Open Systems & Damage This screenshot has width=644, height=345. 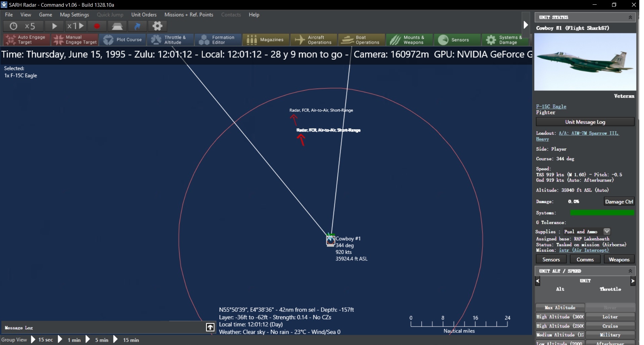(x=505, y=40)
